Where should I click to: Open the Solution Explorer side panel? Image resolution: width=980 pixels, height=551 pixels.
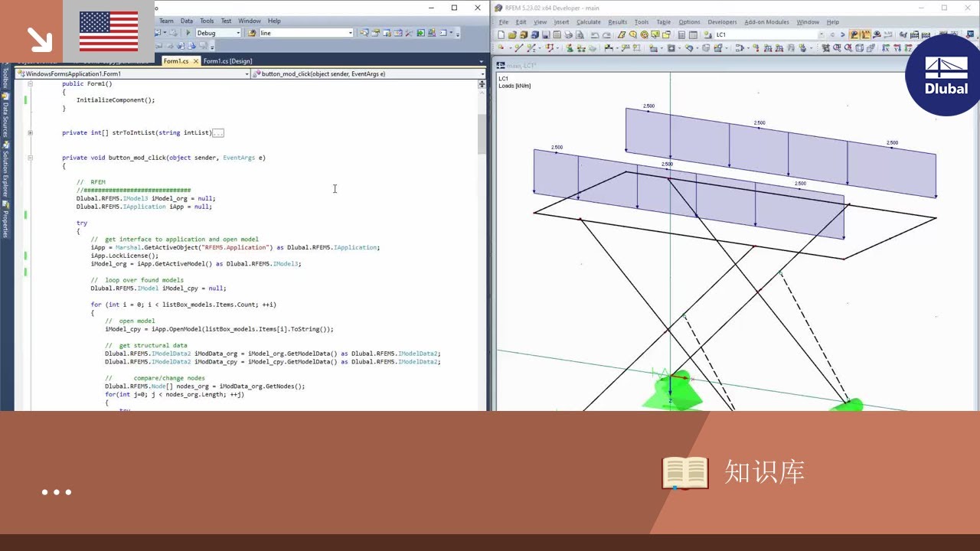5,169
